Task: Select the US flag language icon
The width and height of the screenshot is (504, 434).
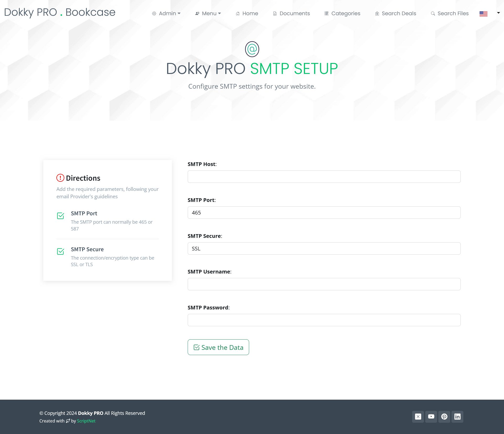Action: (484, 14)
